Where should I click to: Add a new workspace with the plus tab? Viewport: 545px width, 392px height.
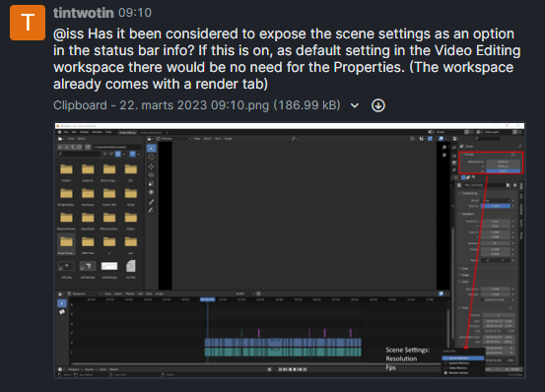(168, 133)
